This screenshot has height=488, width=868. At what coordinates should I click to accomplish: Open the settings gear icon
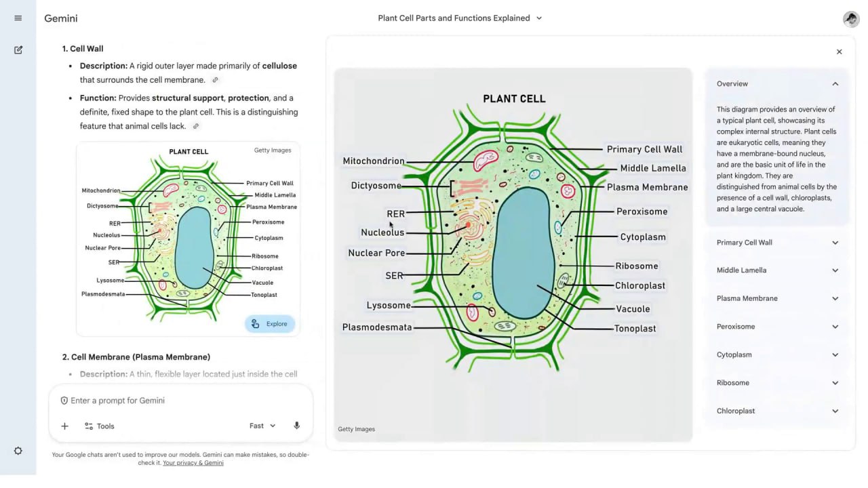[x=18, y=451]
